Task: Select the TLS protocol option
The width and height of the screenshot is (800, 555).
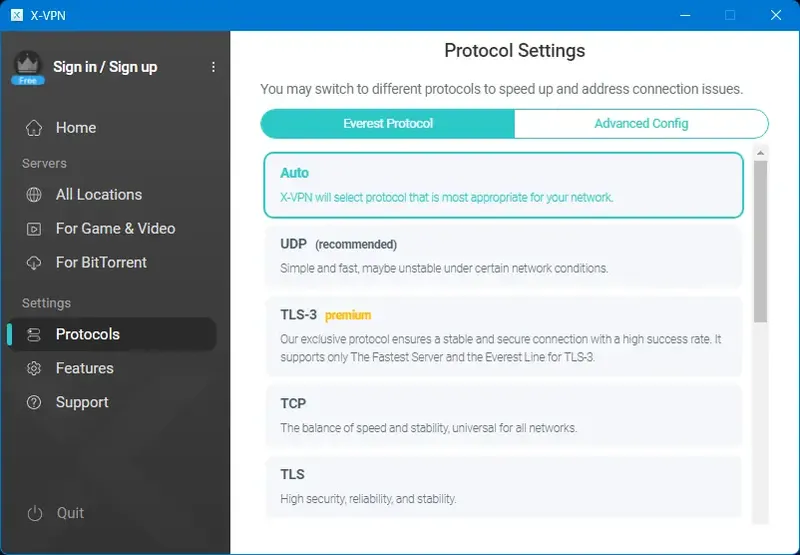Action: (x=503, y=485)
